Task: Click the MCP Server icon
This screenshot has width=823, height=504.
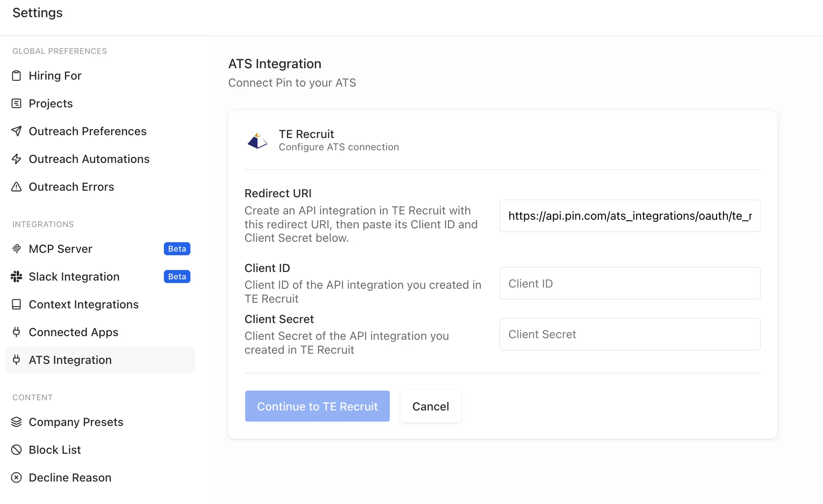Action: 16,249
